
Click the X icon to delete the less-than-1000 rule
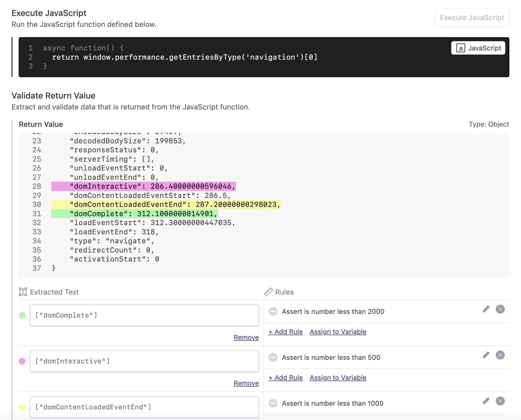501,401
